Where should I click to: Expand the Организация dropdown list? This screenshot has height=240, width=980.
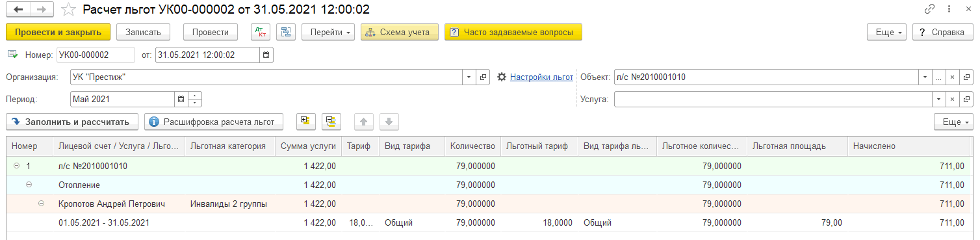(469, 77)
